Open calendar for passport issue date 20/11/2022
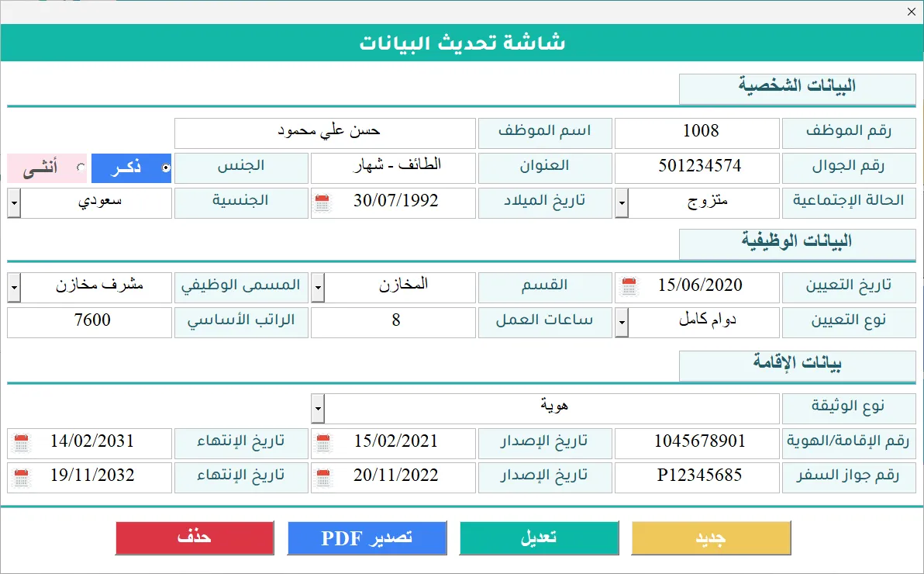Image resolution: width=924 pixels, height=574 pixels. [x=323, y=477]
